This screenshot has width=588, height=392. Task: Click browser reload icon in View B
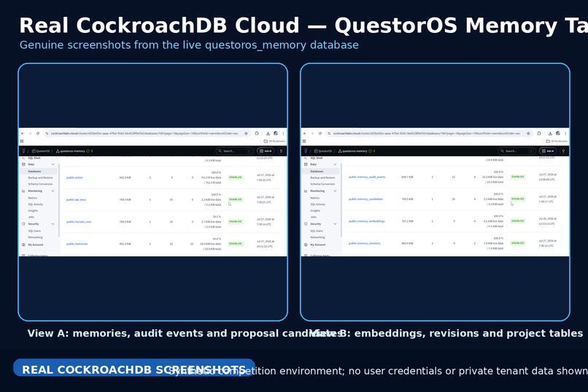[x=320, y=133]
